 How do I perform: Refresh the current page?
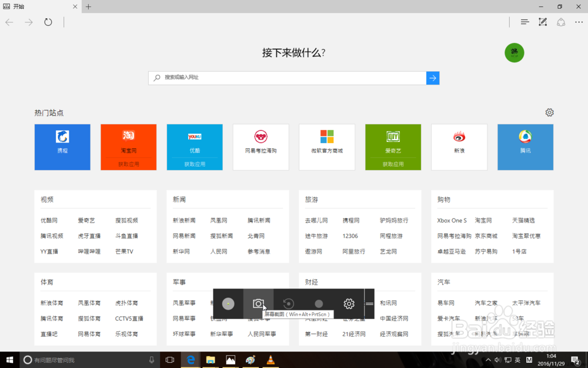(x=48, y=22)
